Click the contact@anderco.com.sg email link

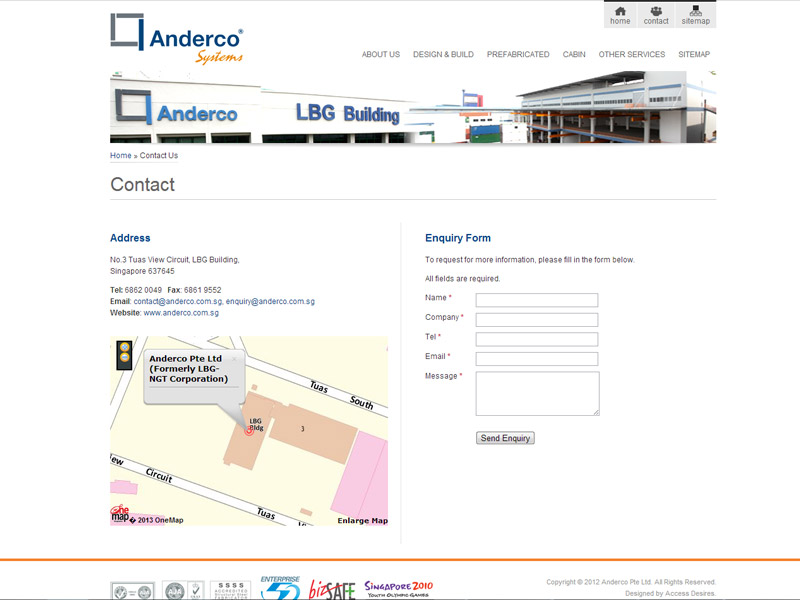tap(178, 302)
